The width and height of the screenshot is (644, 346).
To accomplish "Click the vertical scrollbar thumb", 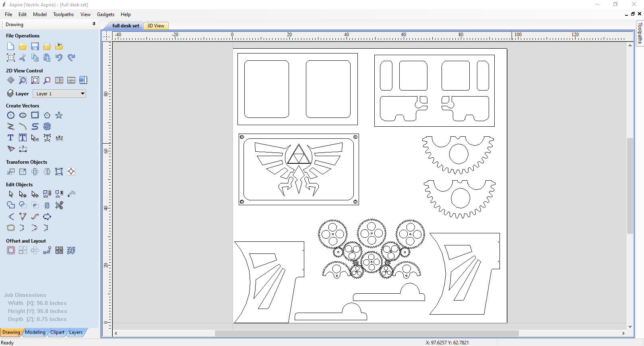I will click(630, 185).
